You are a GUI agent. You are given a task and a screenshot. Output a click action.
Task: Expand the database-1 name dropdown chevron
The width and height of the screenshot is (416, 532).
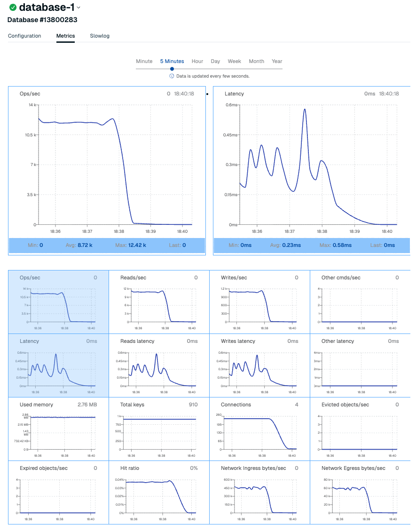pyautogui.click(x=78, y=8)
